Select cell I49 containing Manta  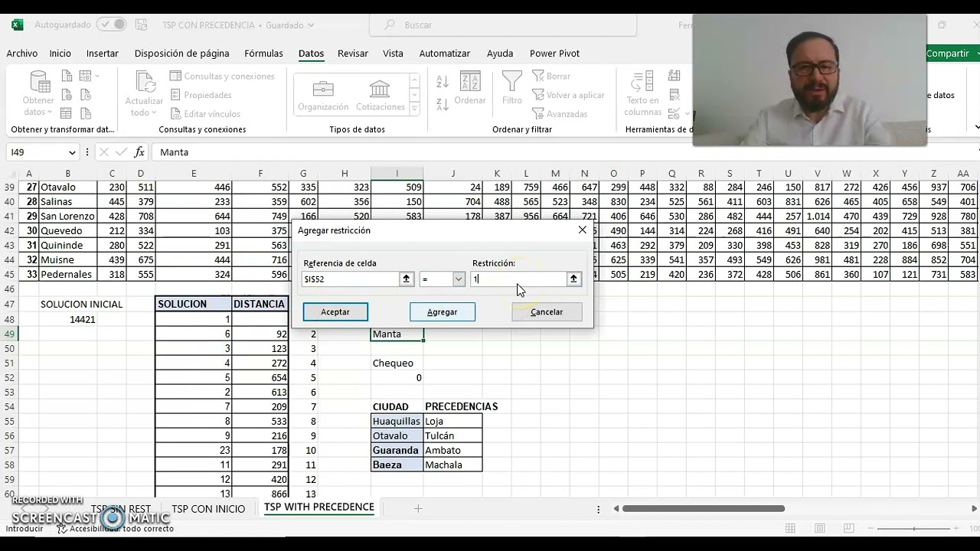(397, 334)
